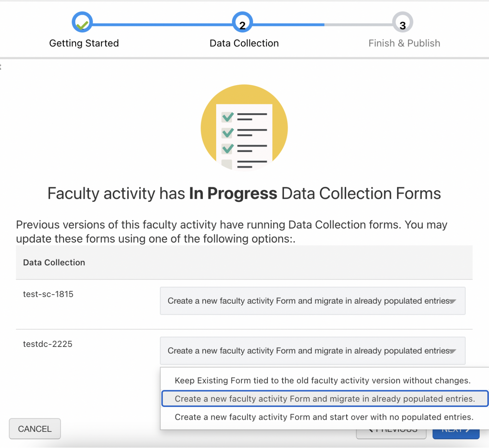Screen dimensions: 489x448
Task: Click the Data Collection table column header
Action: click(x=54, y=263)
